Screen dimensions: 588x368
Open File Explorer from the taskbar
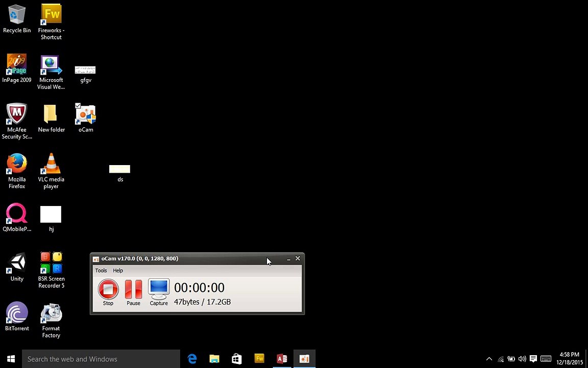pos(214,359)
